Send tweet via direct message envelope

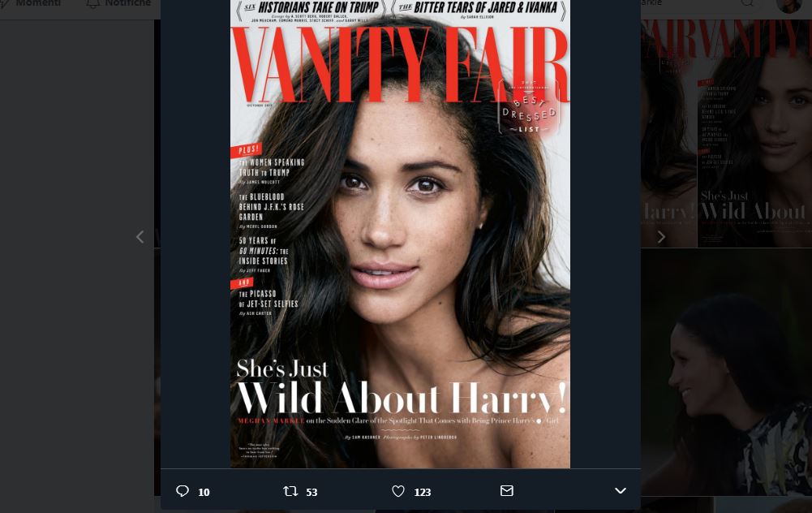point(507,491)
